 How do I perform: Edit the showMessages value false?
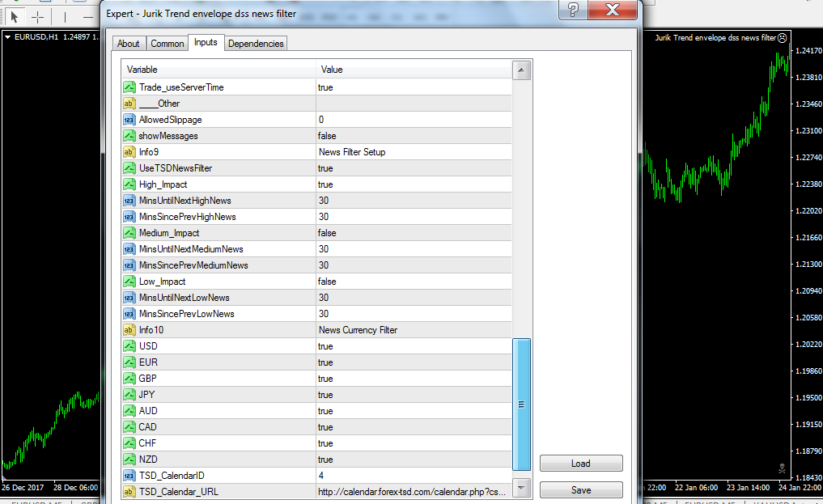tap(414, 136)
